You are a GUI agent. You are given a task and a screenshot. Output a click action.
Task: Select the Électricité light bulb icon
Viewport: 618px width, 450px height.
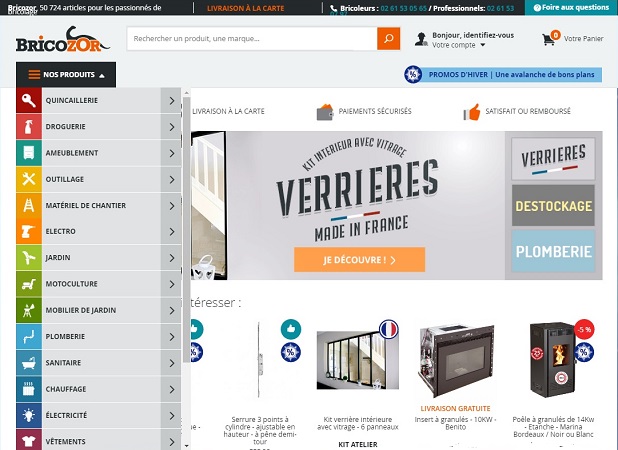(29, 415)
